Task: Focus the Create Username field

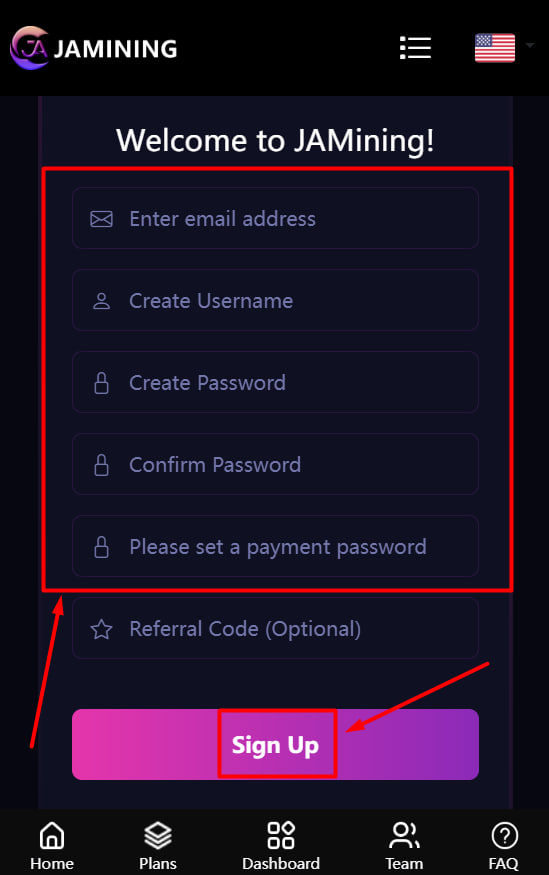Action: 275,300
